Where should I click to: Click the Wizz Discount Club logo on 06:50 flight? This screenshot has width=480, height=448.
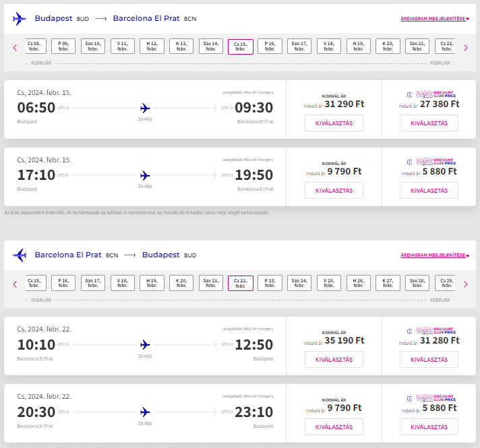436,94
